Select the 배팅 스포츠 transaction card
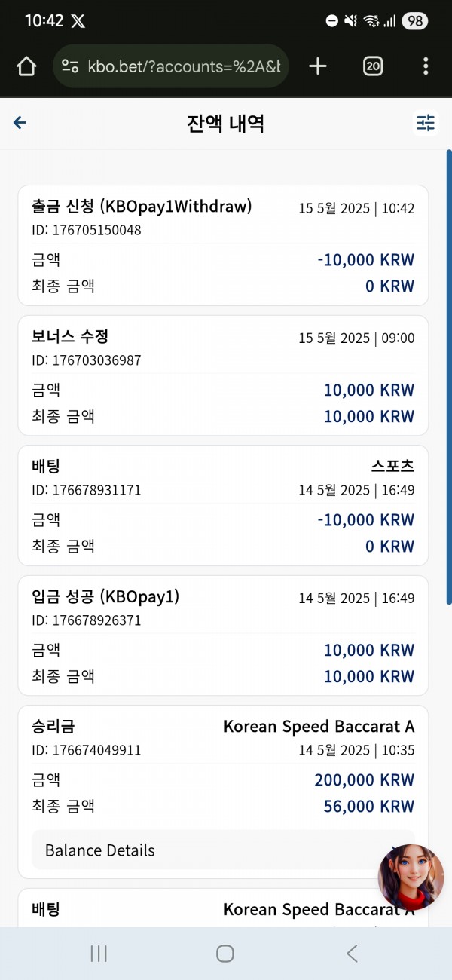The width and height of the screenshot is (452, 980). pyautogui.click(x=223, y=505)
